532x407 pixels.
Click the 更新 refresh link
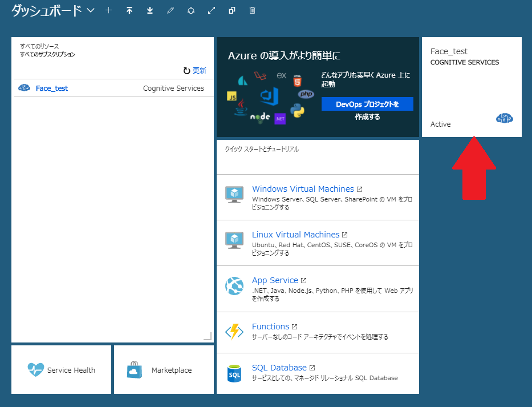[x=200, y=70]
